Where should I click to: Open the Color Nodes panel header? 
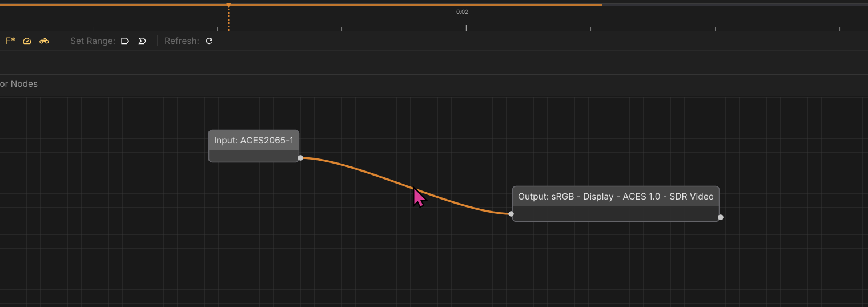[19, 84]
